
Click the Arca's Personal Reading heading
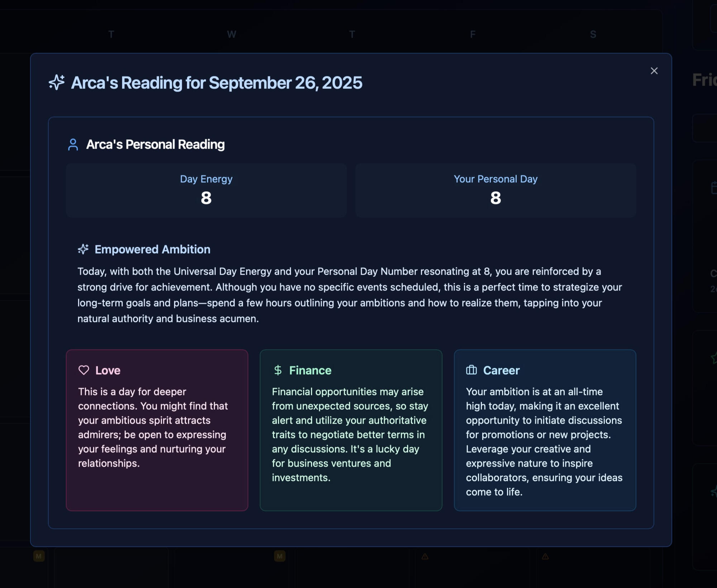156,145
